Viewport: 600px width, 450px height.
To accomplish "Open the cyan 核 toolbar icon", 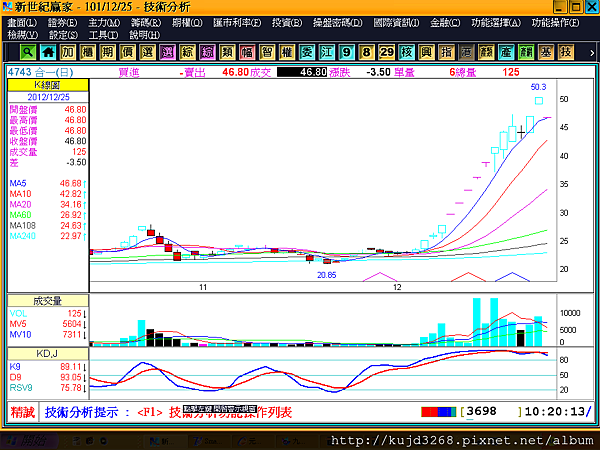I will tap(406, 52).
